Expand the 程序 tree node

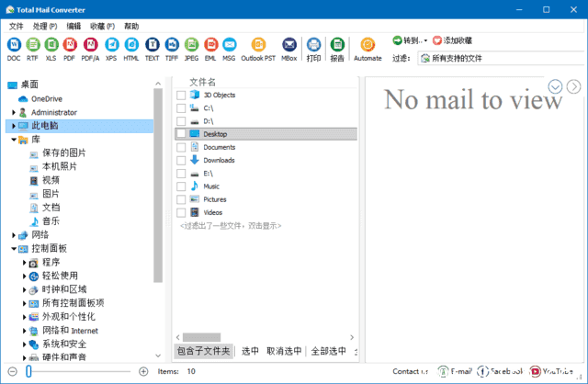click(25, 263)
